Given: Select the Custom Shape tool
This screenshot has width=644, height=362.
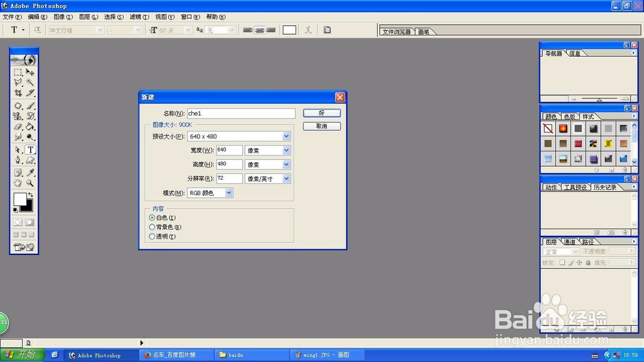Looking at the screenshot, I should 30,160.
